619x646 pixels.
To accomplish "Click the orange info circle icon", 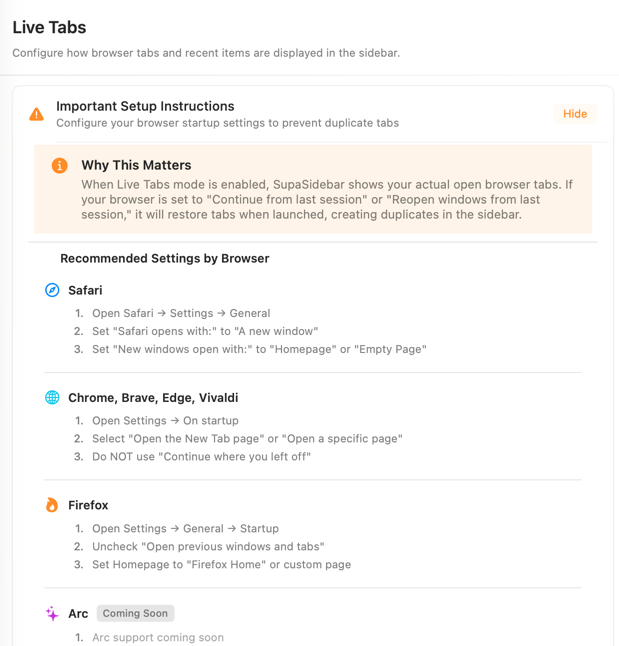I will pyautogui.click(x=59, y=165).
